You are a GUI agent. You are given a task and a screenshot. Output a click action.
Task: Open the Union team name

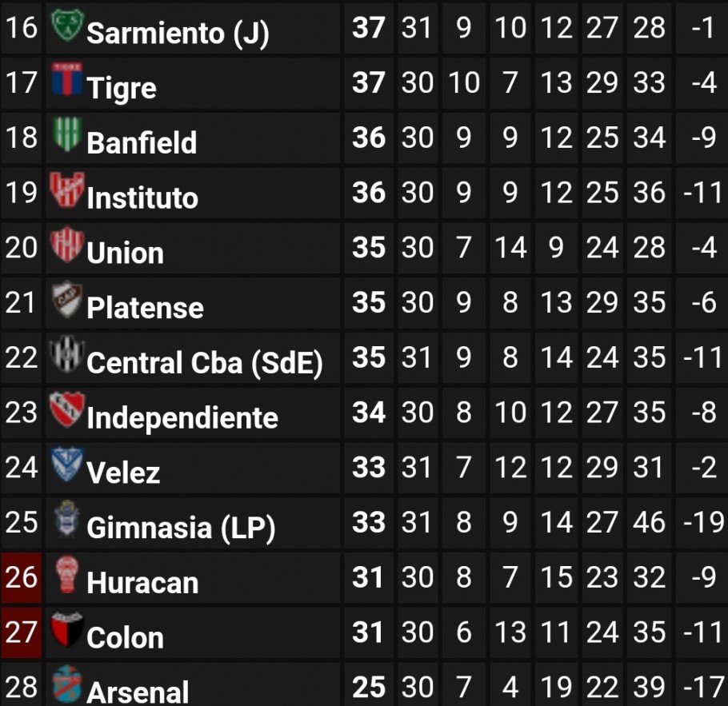point(125,253)
